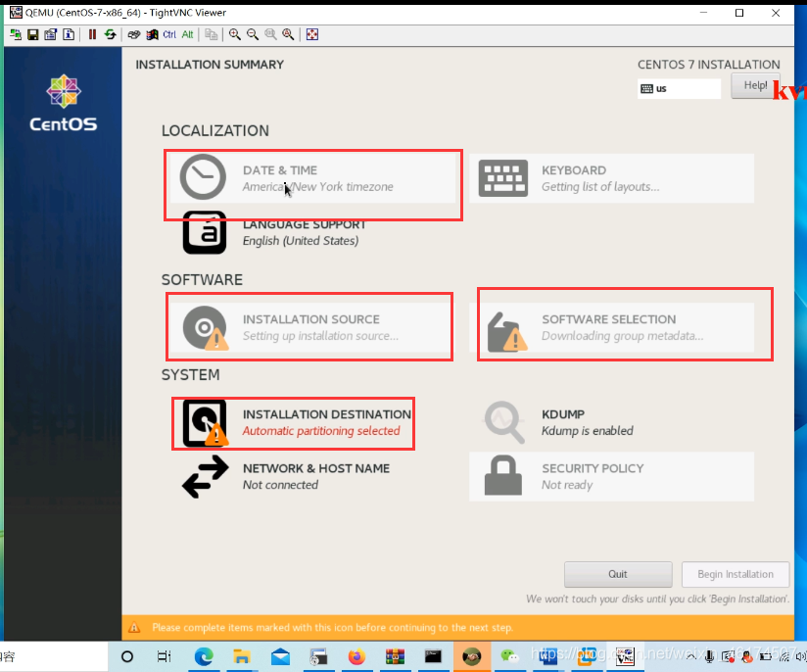Image resolution: width=807 pixels, height=672 pixels.
Task: Open WeChat from the taskbar
Action: click(x=509, y=656)
